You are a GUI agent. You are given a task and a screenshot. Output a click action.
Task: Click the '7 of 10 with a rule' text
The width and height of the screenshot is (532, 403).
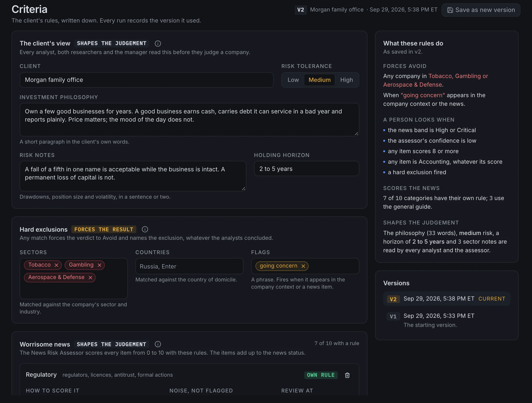click(x=337, y=343)
